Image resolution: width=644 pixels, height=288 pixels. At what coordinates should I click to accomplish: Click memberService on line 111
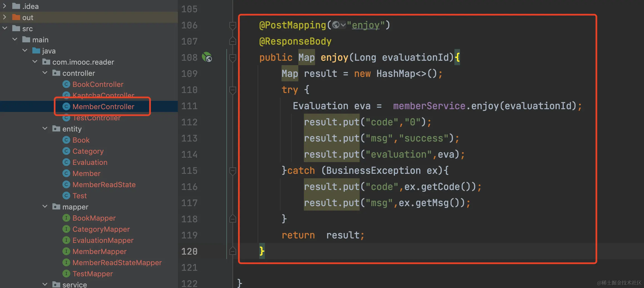429,106
